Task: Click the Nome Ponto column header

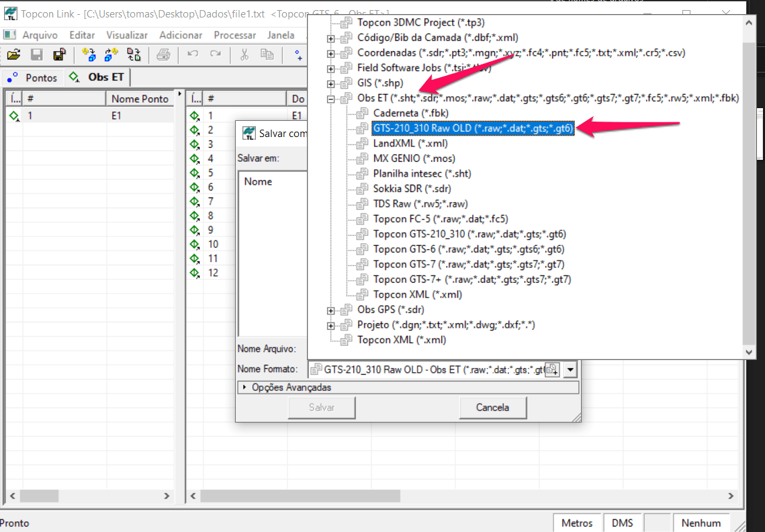Action: coord(140,99)
